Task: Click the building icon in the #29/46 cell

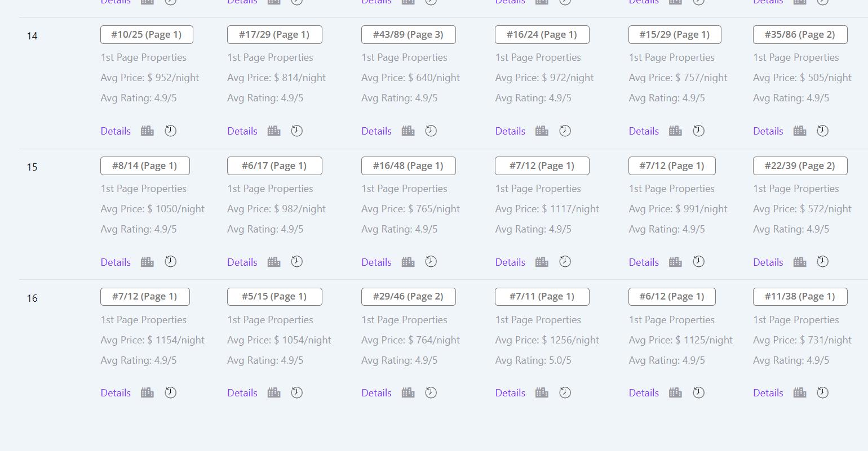Action: (x=408, y=392)
